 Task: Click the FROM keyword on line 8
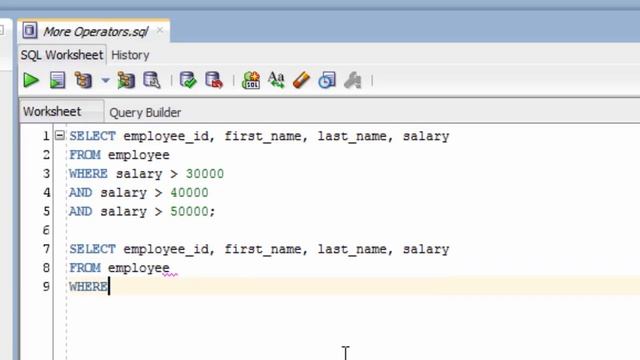(x=84, y=268)
